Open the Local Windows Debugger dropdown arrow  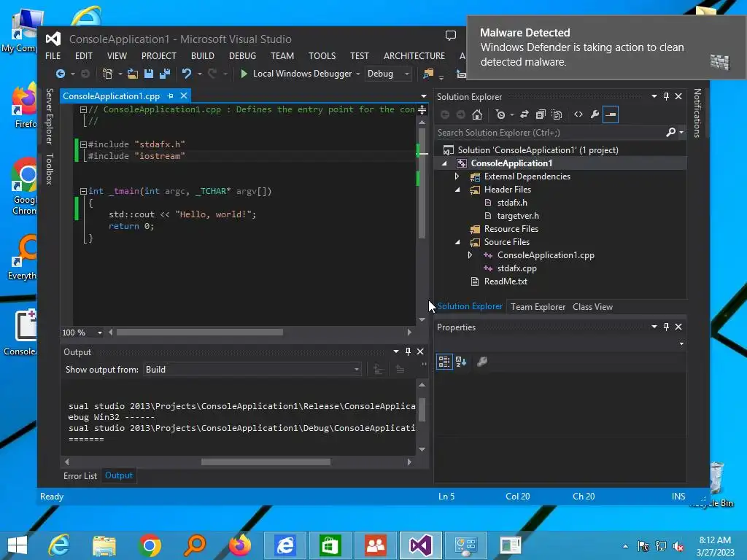pyautogui.click(x=357, y=74)
